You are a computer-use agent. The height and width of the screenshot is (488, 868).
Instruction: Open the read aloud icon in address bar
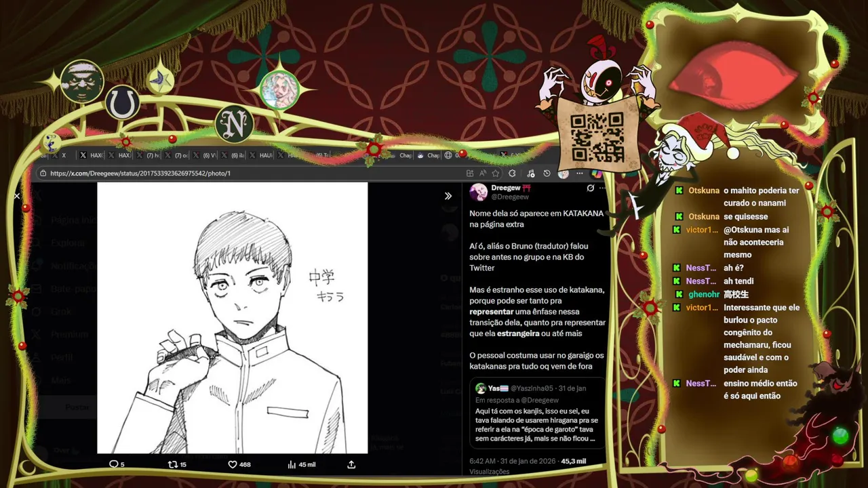(482, 173)
